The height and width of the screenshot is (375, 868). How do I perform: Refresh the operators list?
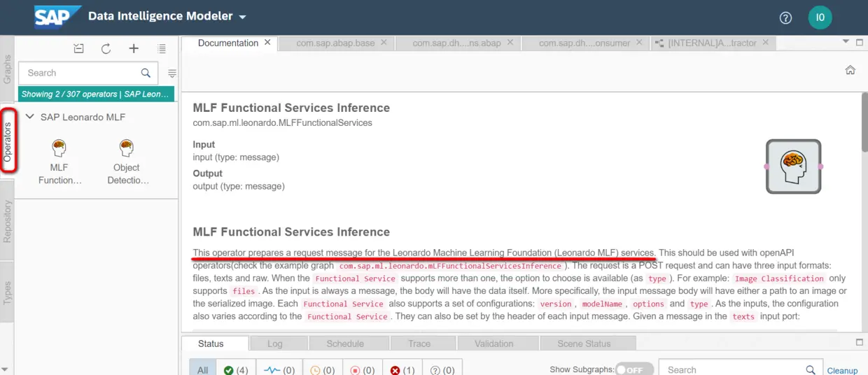point(106,49)
